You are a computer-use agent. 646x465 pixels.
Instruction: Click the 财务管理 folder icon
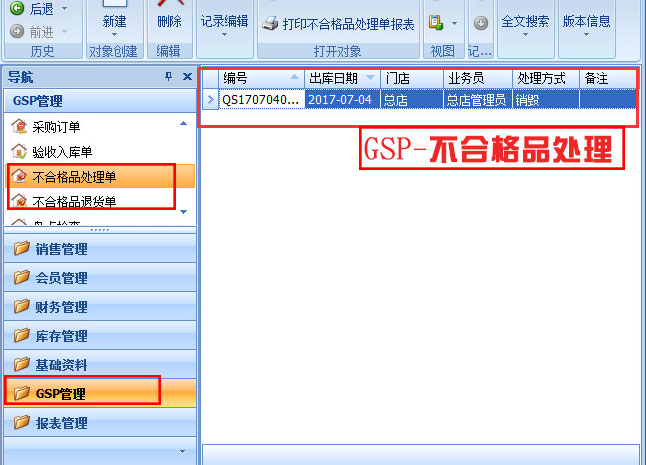point(21,307)
